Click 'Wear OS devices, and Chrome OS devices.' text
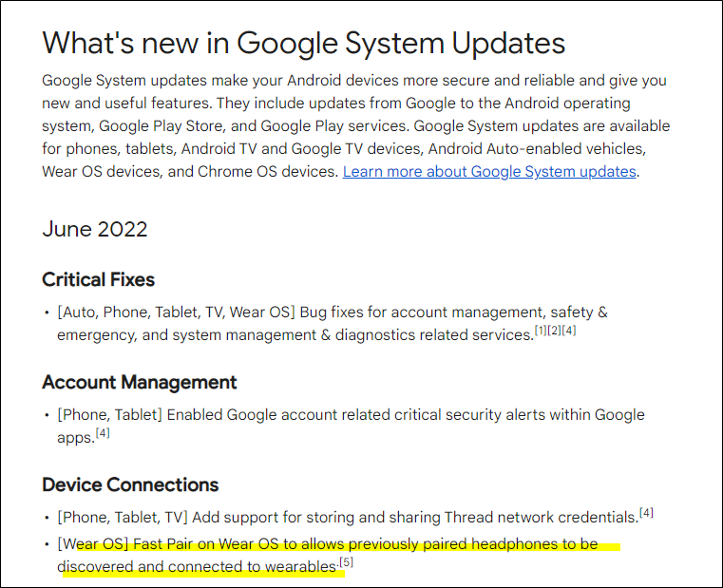 tap(190, 172)
